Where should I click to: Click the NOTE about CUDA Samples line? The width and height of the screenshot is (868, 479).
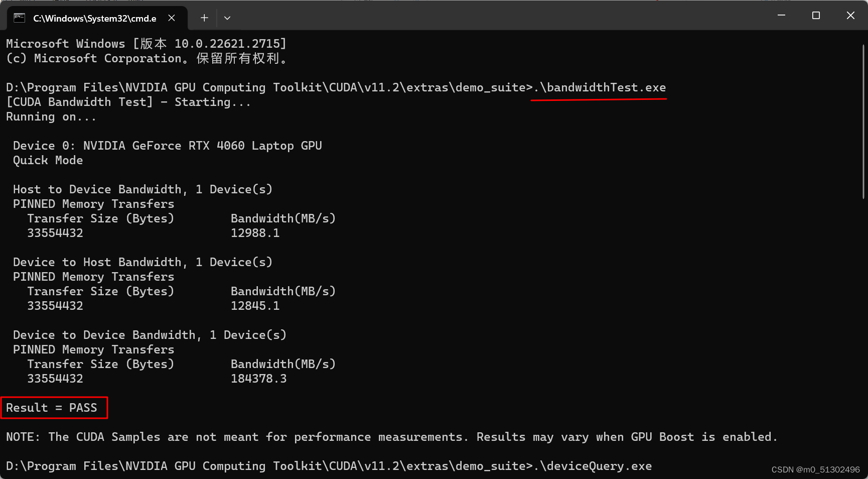coord(391,436)
